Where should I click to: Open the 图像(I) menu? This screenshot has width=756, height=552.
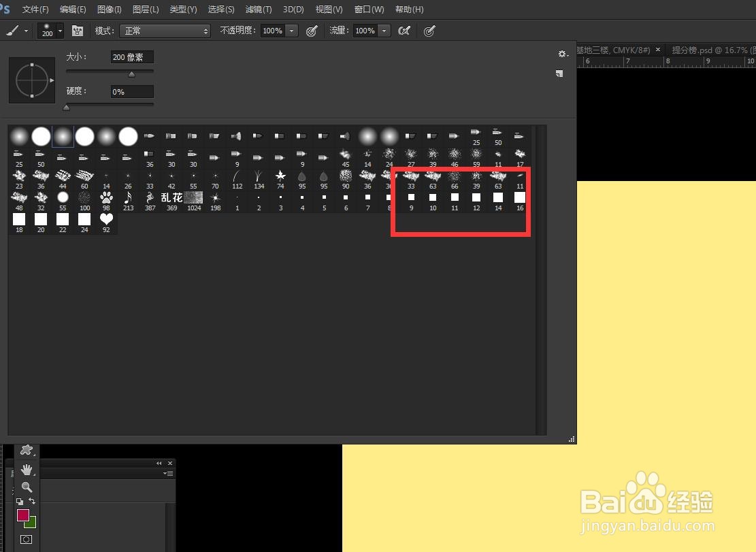pyautogui.click(x=109, y=9)
